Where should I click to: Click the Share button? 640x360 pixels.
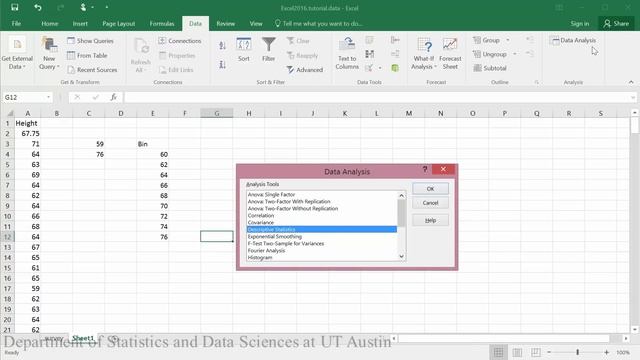click(x=616, y=24)
